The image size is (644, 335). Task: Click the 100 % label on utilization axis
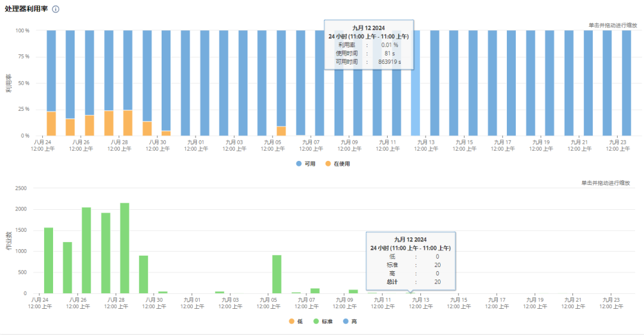pos(22,30)
